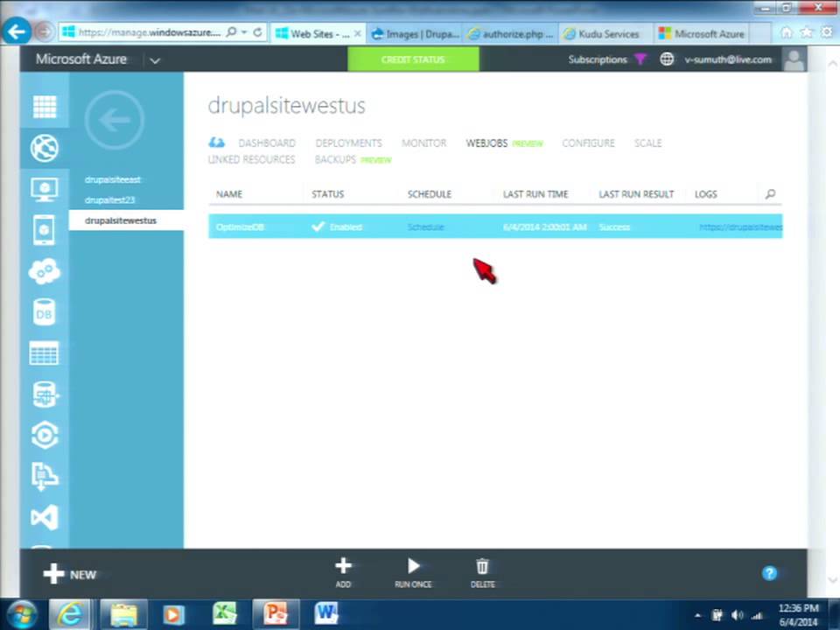Select the Web Sites globe icon in sidebar
This screenshot has width=840, height=630.
tap(45, 148)
